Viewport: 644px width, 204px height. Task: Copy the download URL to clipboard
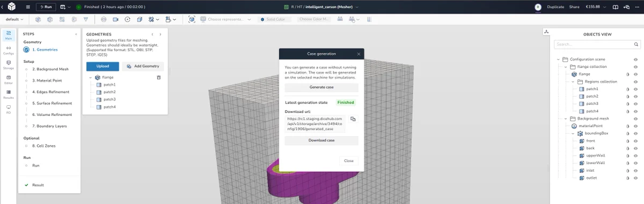coord(353,119)
